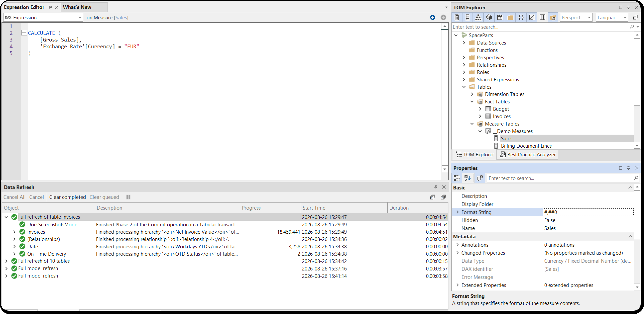Screen dimensions: 644x314
Task: Toggle show hierarchies in TOM Explorer toolbar
Action: pyautogui.click(x=478, y=18)
